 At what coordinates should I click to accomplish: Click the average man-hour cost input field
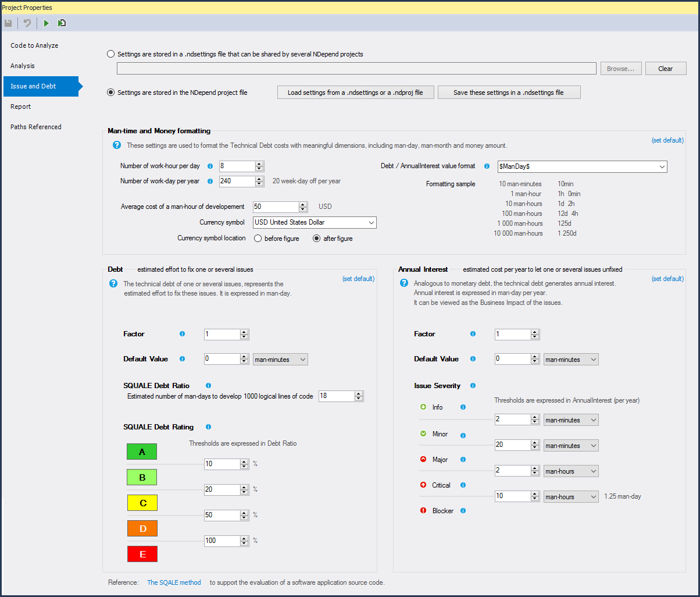point(276,207)
